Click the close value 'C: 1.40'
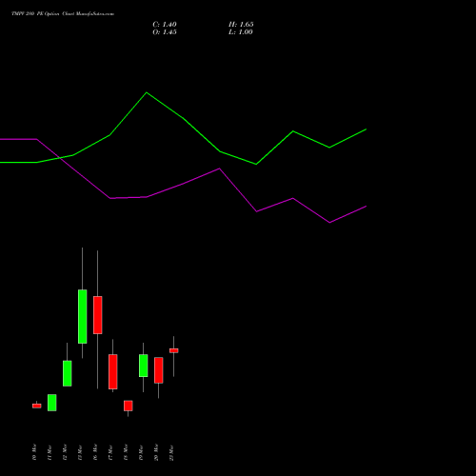Screen dimensions: 476x476 coord(165,25)
